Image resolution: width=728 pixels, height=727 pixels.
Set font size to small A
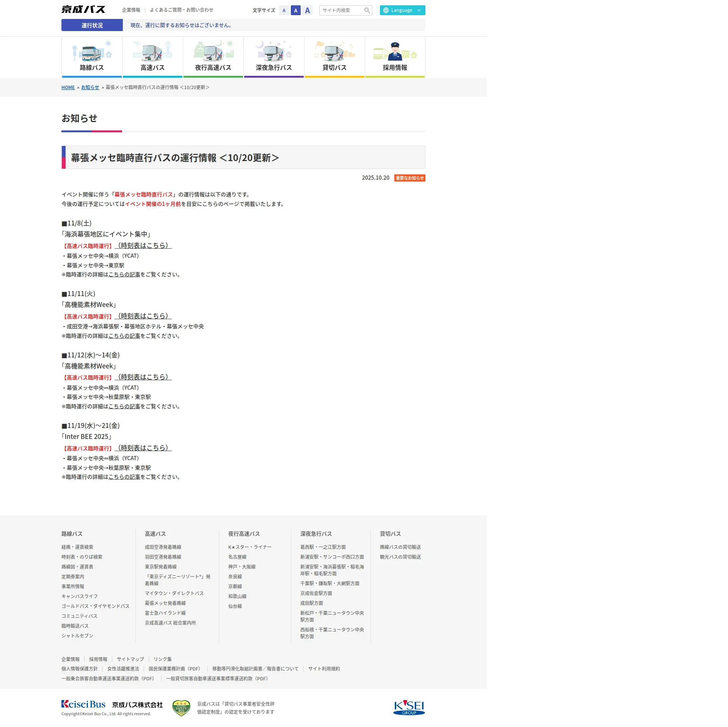(x=284, y=11)
